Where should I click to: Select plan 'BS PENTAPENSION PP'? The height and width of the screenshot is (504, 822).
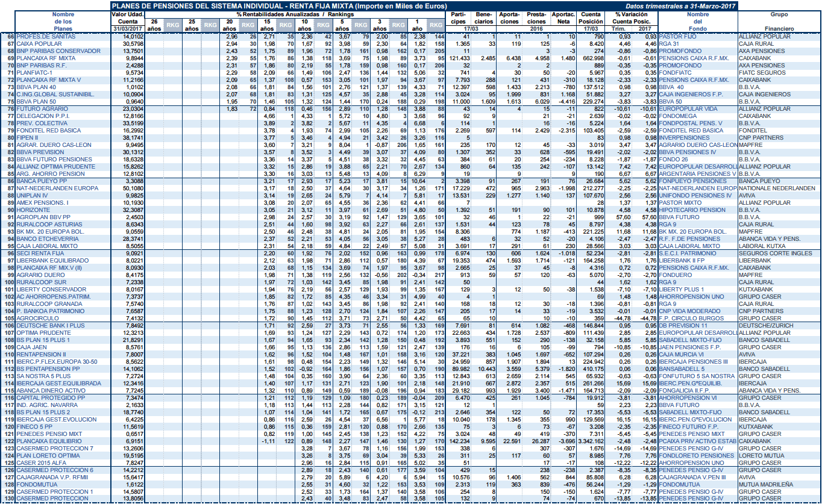pos(48,368)
